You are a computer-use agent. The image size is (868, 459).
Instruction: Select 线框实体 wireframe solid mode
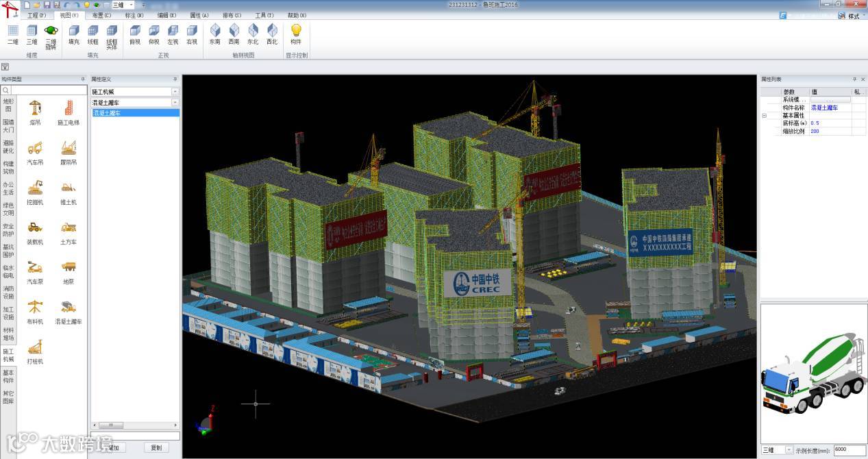[112, 37]
